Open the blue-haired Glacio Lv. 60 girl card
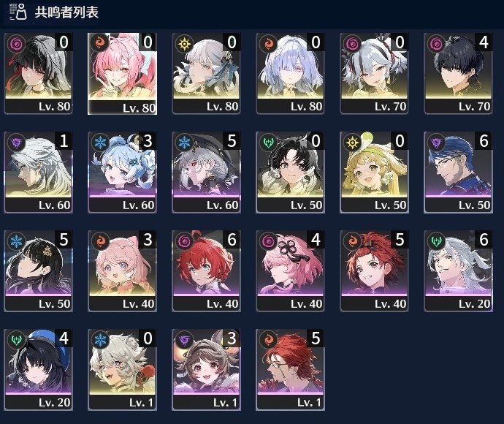 (123, 173)
